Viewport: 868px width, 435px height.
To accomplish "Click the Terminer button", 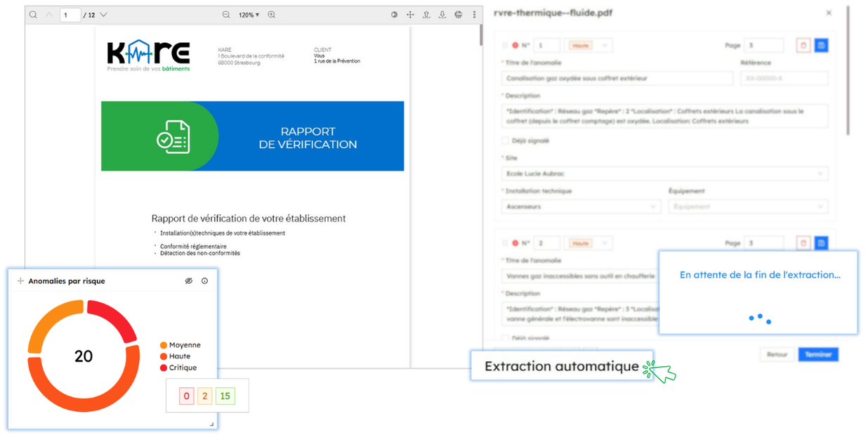I will tap(818, 355).
